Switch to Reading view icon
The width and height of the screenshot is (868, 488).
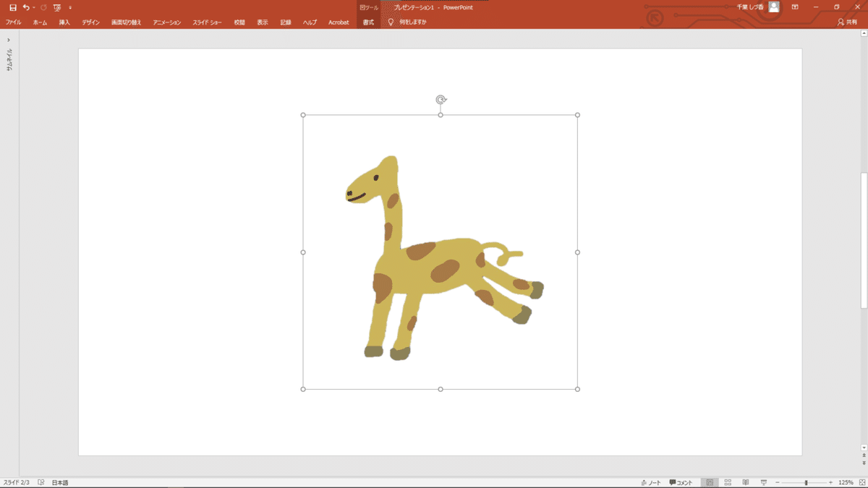746,482
